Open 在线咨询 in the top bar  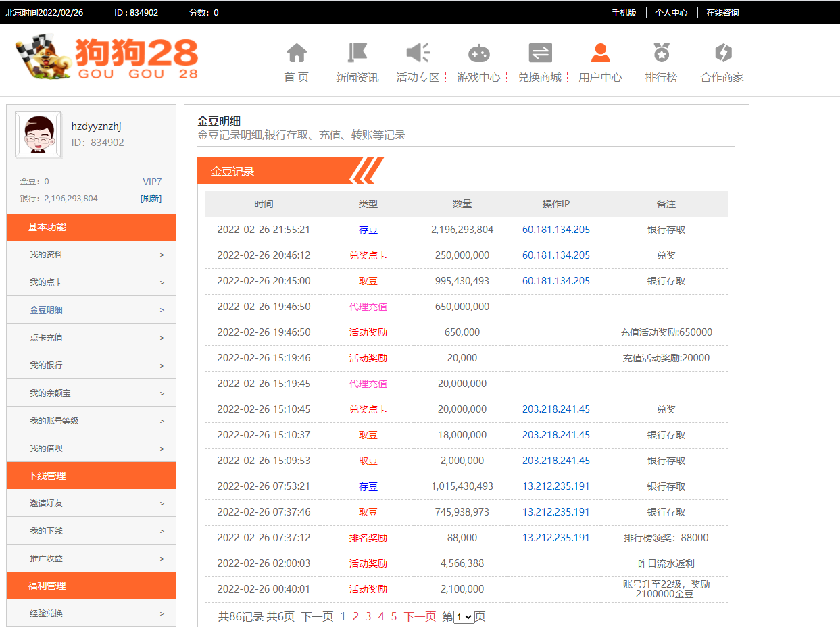(x=722, y=12)
